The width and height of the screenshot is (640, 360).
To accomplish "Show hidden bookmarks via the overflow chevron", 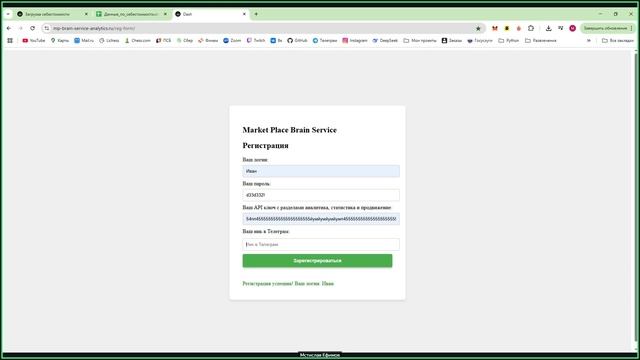I will pos(589,40).
